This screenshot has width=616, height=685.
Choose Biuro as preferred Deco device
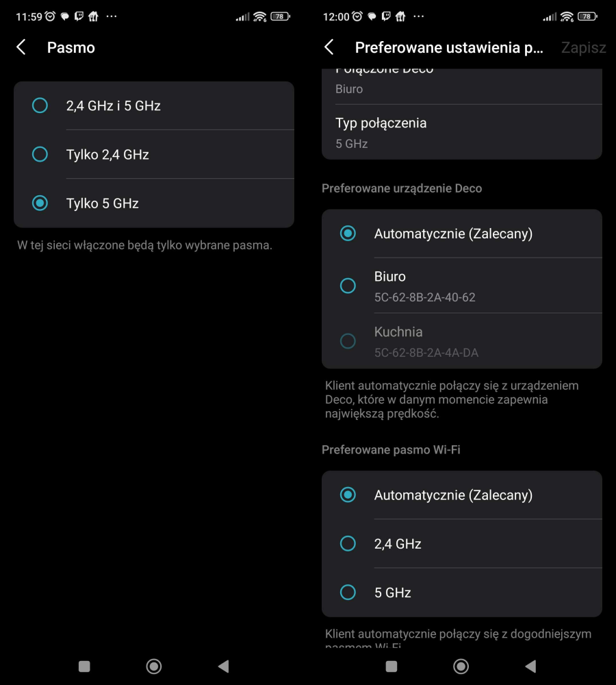(x=348, y=286)
